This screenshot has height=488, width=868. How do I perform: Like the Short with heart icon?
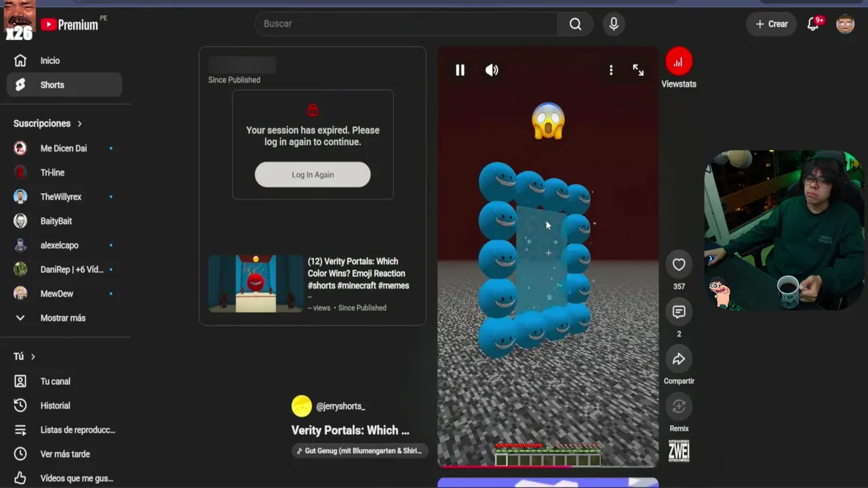pyautogui.click(x=679, y=265)
